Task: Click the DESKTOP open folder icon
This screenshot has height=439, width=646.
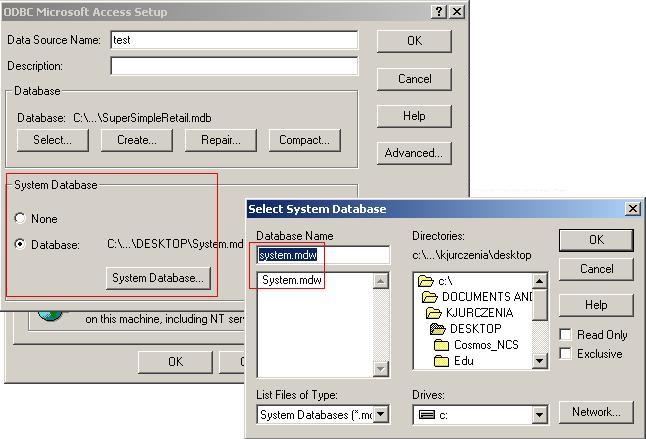Action: pos(437,328)
